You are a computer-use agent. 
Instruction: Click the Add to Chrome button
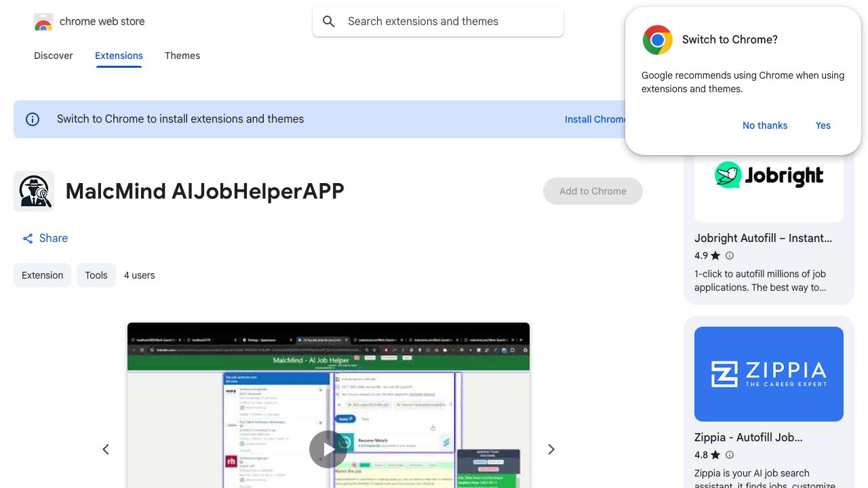pyautogui.click(x=593, y=191)
